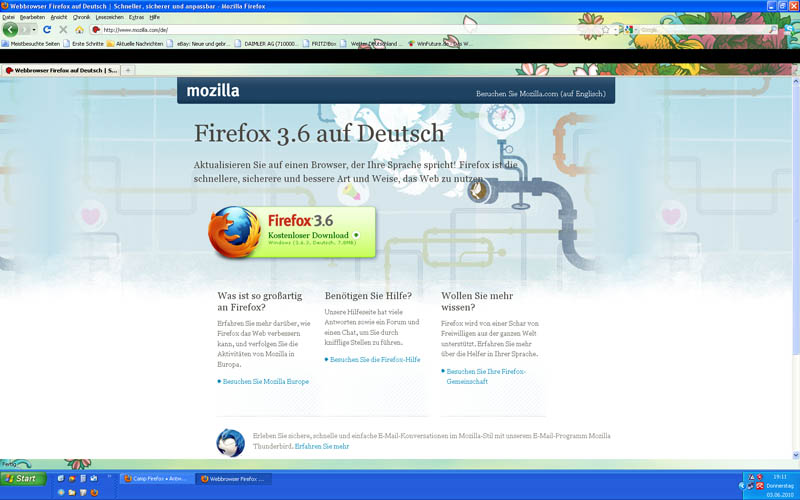Expand the Meistbesuchte Seiten bookmark folder
Screen dimensions: 800x500
[x=31, y=44]
